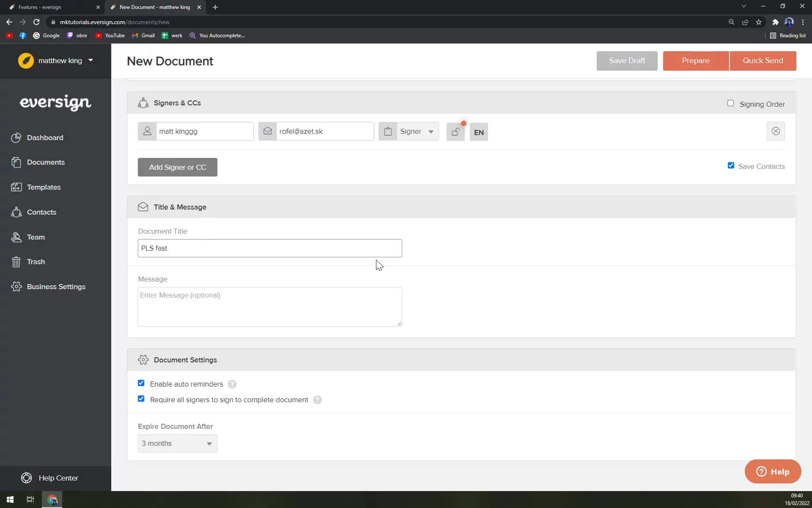812x508 pixels.
Task: Disable the Enable auto reminders checkbox
Action: 141,383
